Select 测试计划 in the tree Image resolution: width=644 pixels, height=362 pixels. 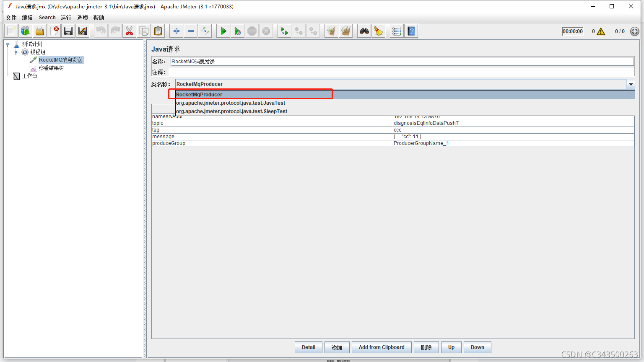(x=32, y=44)
